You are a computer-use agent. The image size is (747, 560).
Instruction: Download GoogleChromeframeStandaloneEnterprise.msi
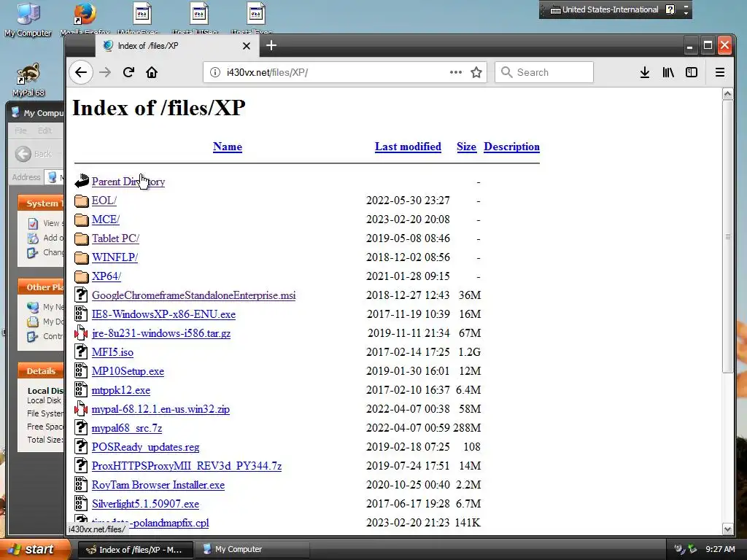193,295
